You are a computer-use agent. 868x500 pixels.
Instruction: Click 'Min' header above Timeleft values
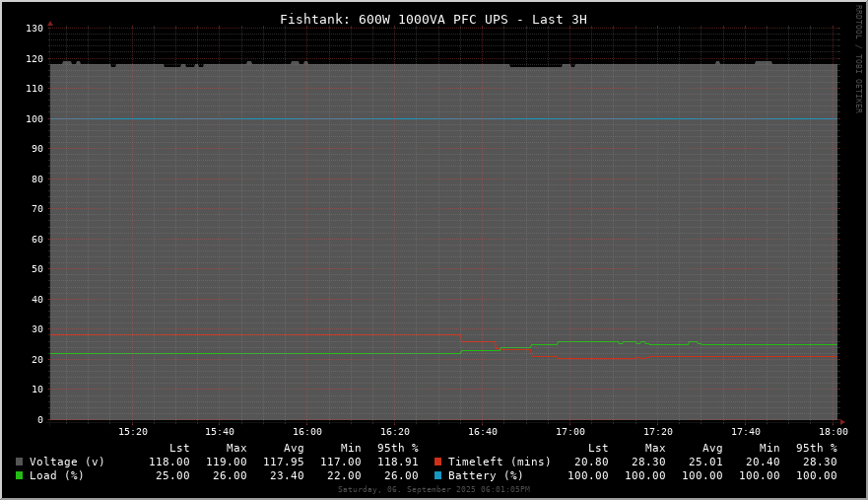[x=769, y=448]
